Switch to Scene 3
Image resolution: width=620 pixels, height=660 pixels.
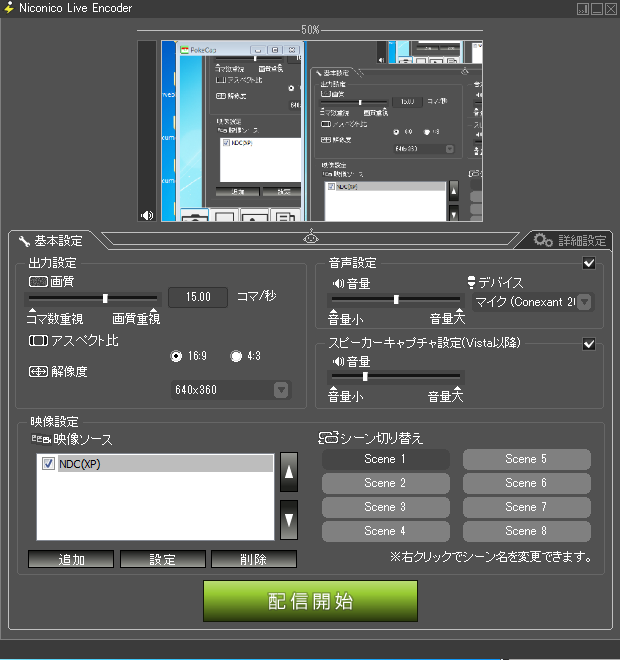point(386,507)
